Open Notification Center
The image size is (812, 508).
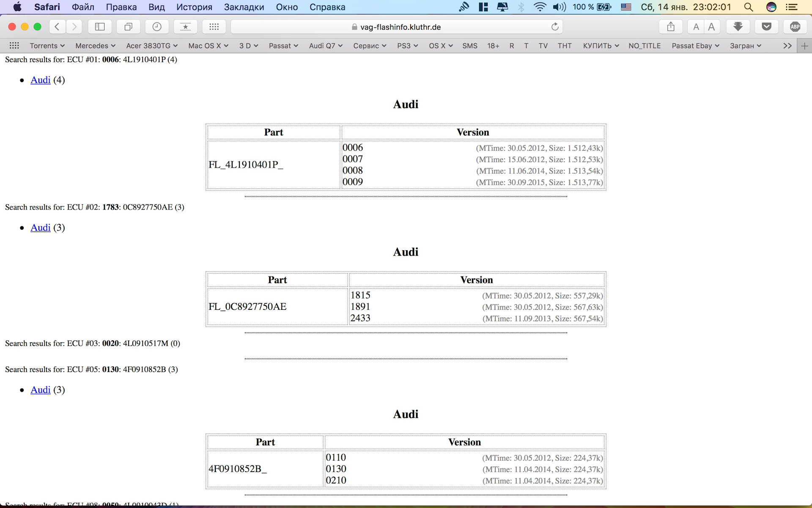pyautogui.click(x=792, y=7)
